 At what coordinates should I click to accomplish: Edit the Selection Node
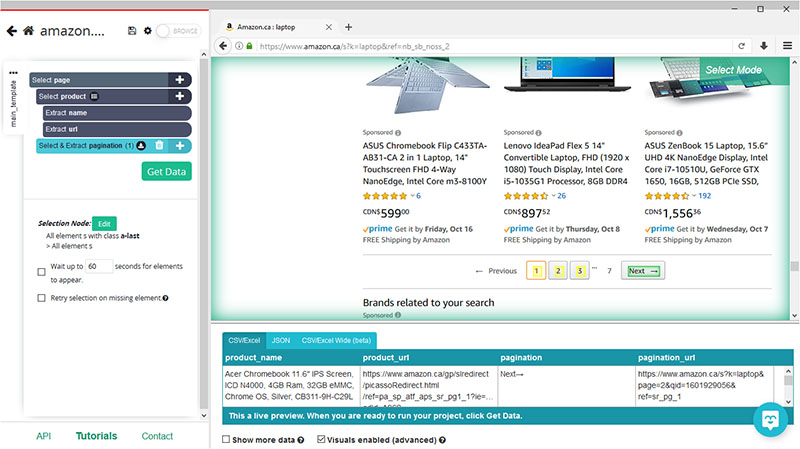(105, 223)
